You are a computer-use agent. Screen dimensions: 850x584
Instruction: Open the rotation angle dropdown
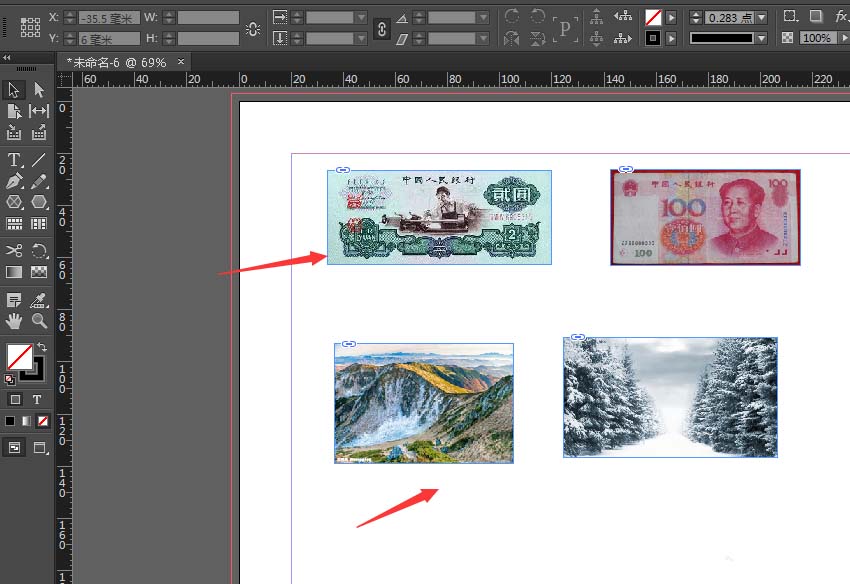point(484,18)
